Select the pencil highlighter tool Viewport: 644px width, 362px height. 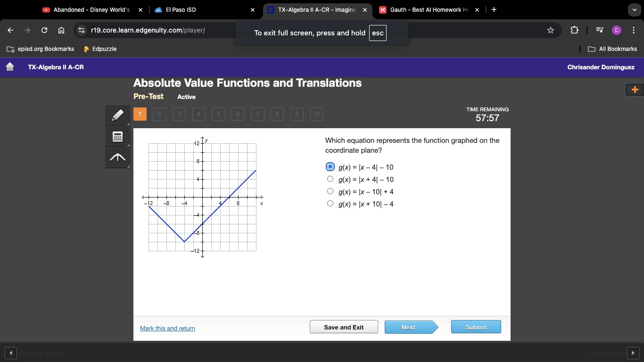[x=118, y=115]
